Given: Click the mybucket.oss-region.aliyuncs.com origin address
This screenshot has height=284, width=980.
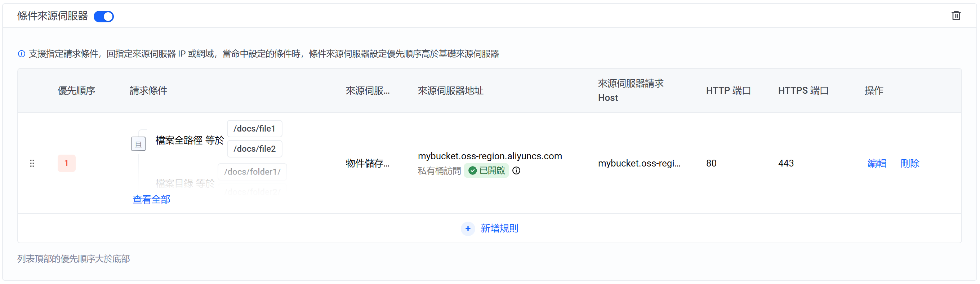Looking at the screenshot, I should 490,156.
